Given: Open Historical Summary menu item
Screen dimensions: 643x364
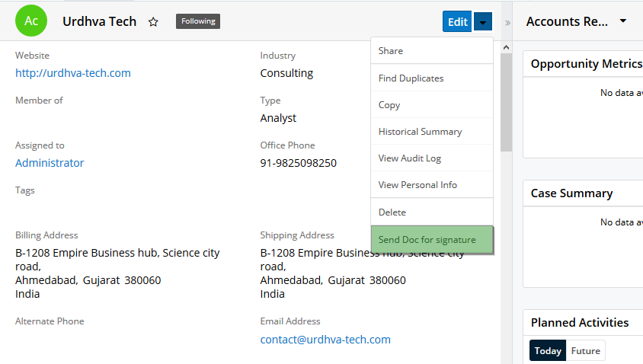Looking at the screenshot, I should tap(432, 131).
